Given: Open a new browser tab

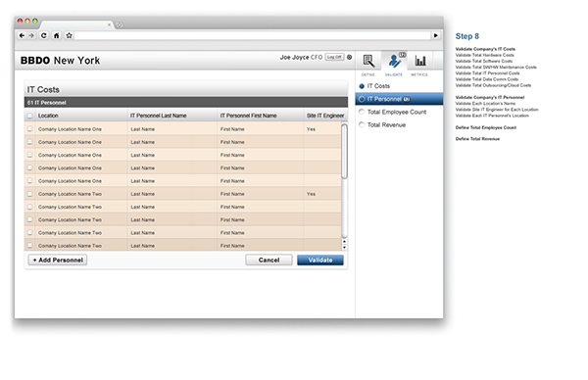Looking at the screenshot, I should coord(120,24).
